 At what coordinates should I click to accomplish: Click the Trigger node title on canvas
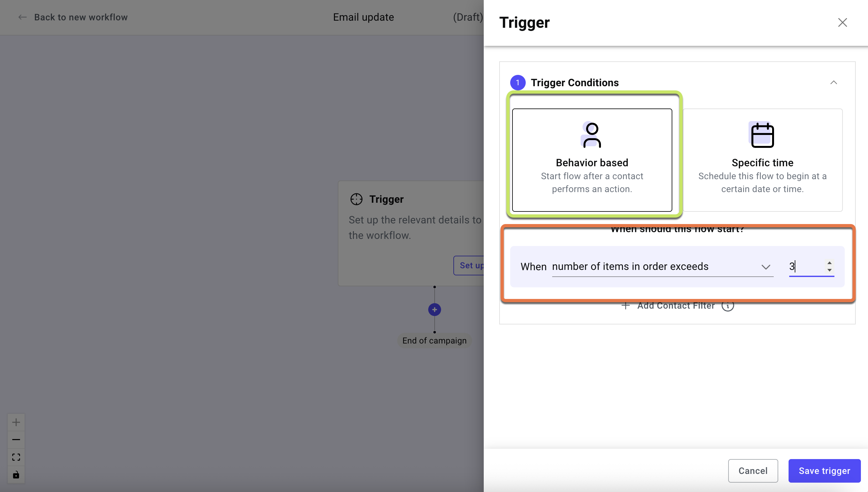click(x=386, y=199)
